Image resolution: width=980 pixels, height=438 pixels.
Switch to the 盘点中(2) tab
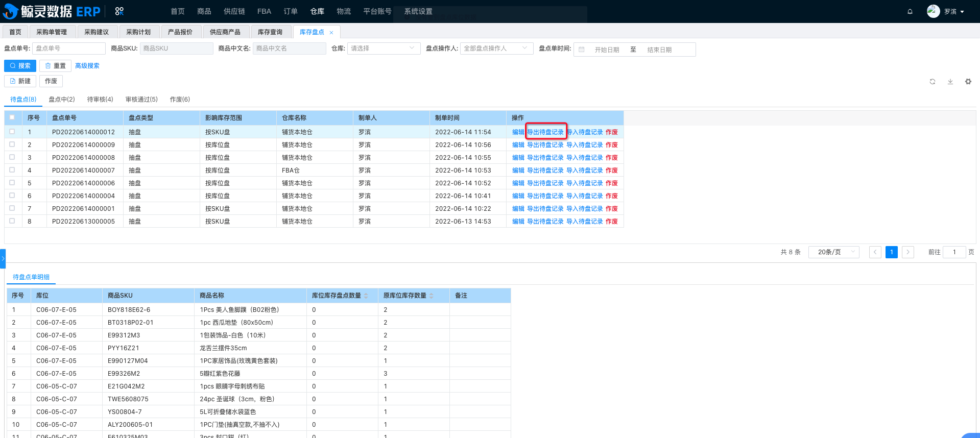[62, 100]
